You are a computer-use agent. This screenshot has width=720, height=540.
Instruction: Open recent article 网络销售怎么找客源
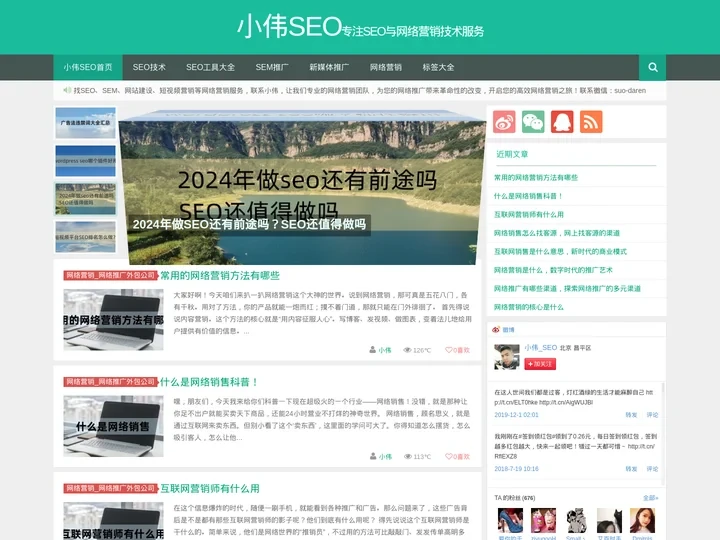(x=557, y=233)
